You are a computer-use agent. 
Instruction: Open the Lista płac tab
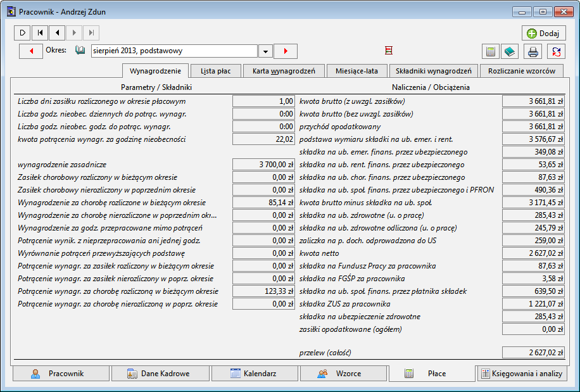pos(216,71)
